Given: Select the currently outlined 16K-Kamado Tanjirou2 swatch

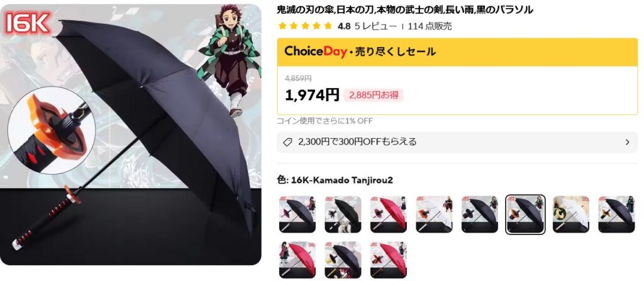Looking at the screenshot, I should (525, 214).
